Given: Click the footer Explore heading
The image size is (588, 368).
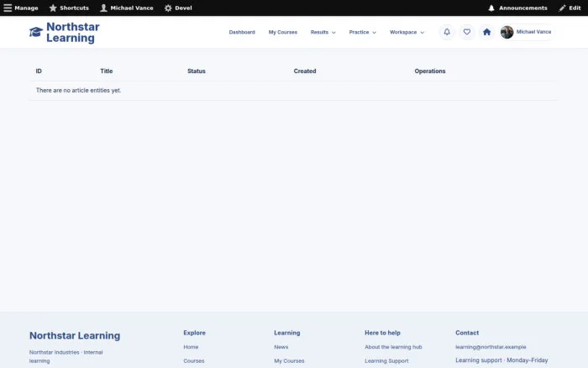Looking at the screenshot, I should point(194,333).
